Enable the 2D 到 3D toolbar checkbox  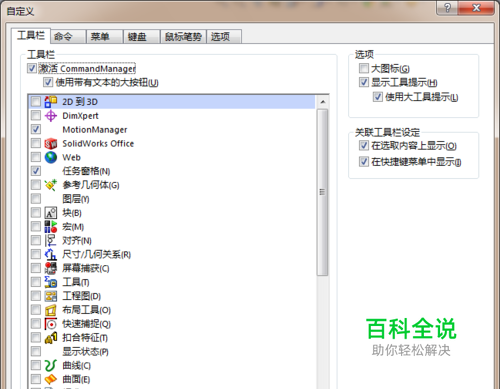click(36, 102)
